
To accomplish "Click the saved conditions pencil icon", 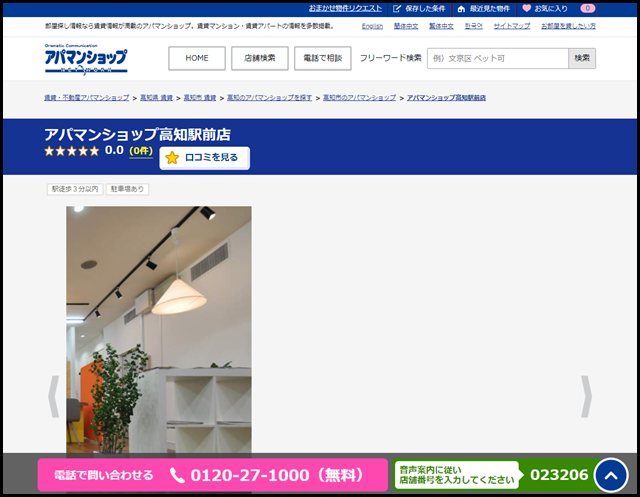I will pyautogui.click(x=397, y=9).
